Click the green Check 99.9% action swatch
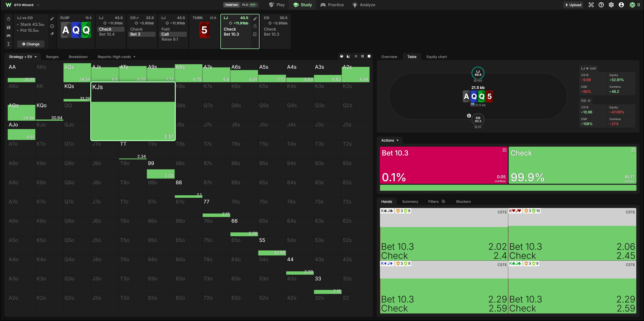 tap(573, 165)
